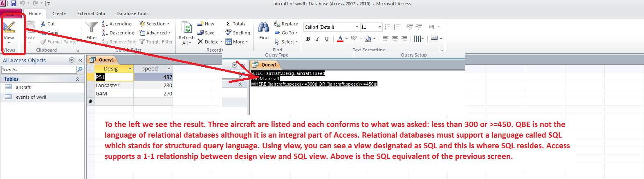Sort Descending in Sort & Filter
The height and width of the screenshot is (179, 644).
(x=118, y=33)
